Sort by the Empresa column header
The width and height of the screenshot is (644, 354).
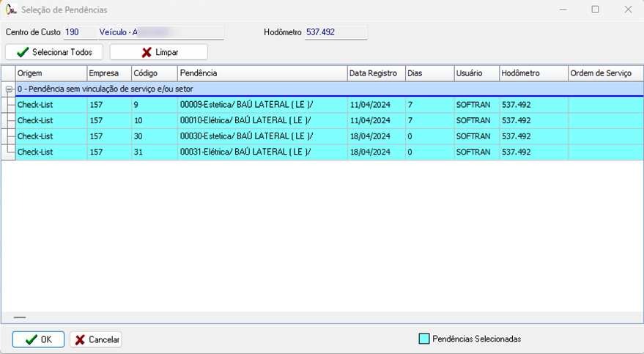point(109,73)
